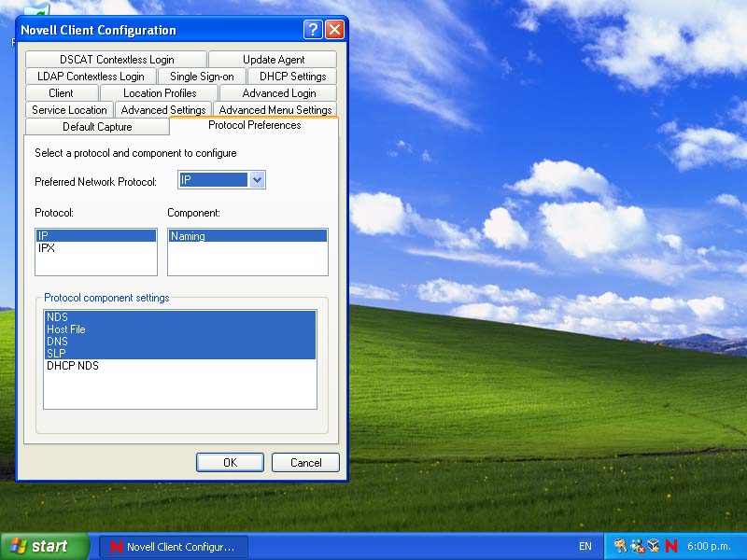
Task: Select IPX in the Protocol list
Action: tap(96, 247)
